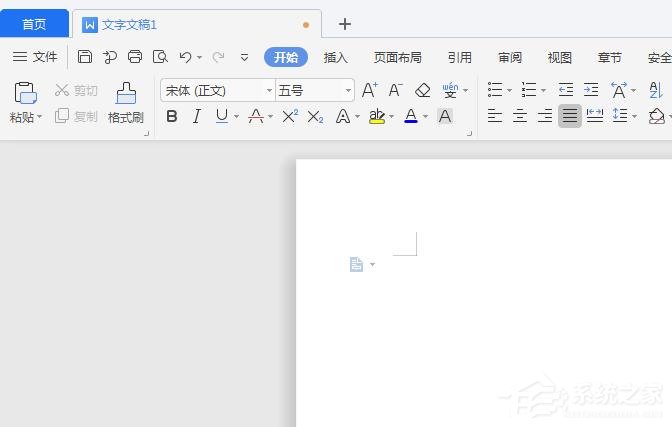Expand the Paste (粘贴) options arrow
This screenshot has width=672, height=427.
point(39,118)
